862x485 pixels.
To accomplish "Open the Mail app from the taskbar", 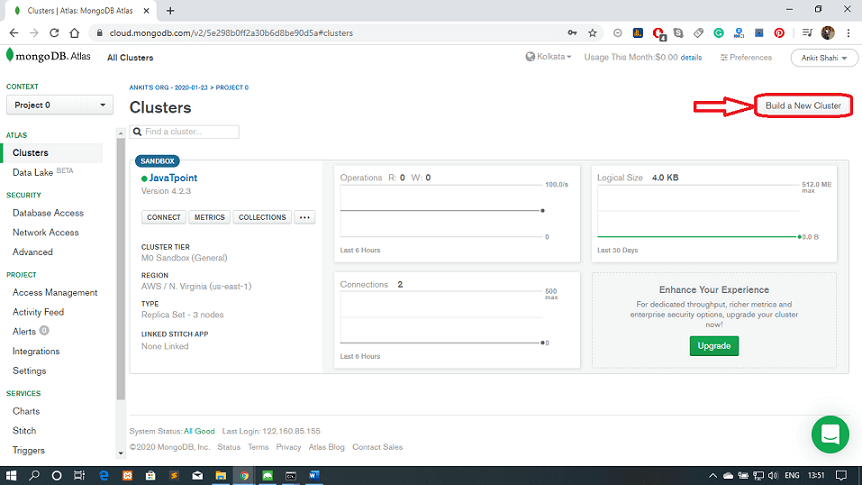I will coord(197,476).
